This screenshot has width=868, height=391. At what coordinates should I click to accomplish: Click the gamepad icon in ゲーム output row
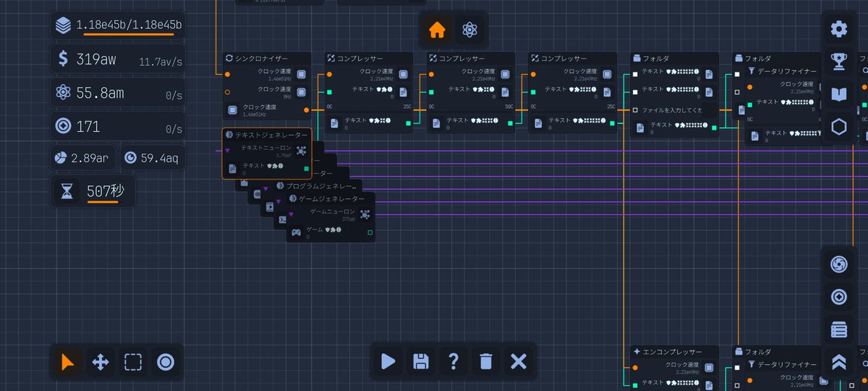pyautogui.click(x=296, y=232)
